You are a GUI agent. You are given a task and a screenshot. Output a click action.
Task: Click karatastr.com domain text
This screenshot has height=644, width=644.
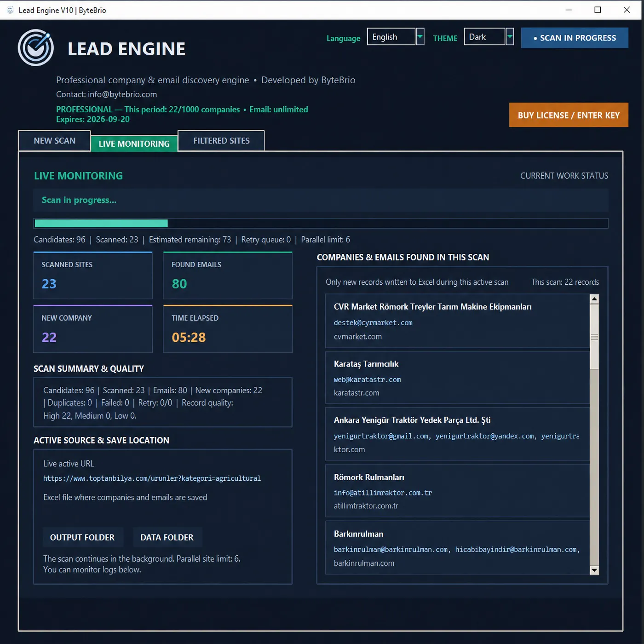click(x=356, y=393)
